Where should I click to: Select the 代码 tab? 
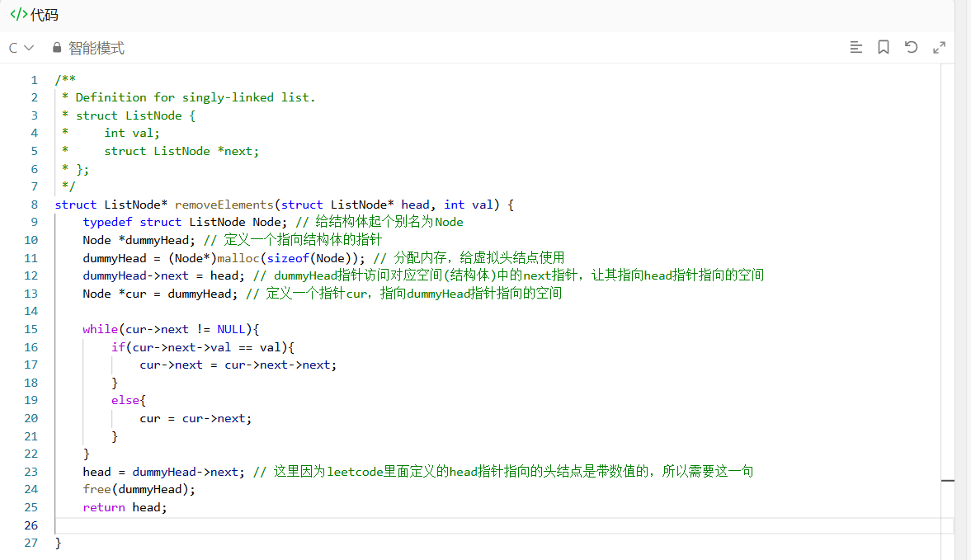(44, 15)
